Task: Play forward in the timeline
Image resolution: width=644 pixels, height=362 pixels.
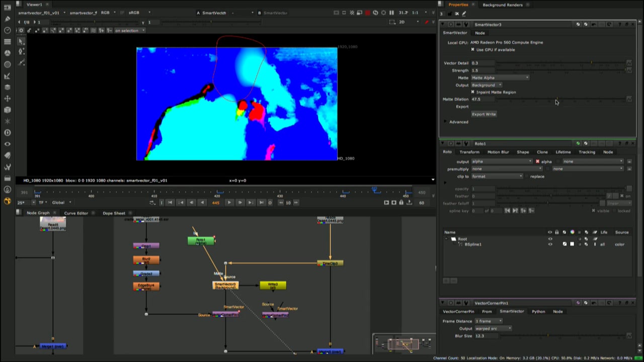Action: click(x=229, y=203)
